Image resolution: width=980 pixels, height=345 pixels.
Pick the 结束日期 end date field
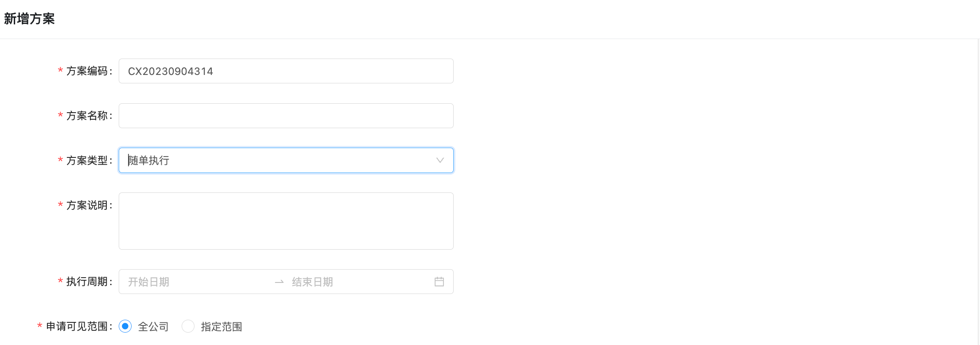click(x=359, y=282)
